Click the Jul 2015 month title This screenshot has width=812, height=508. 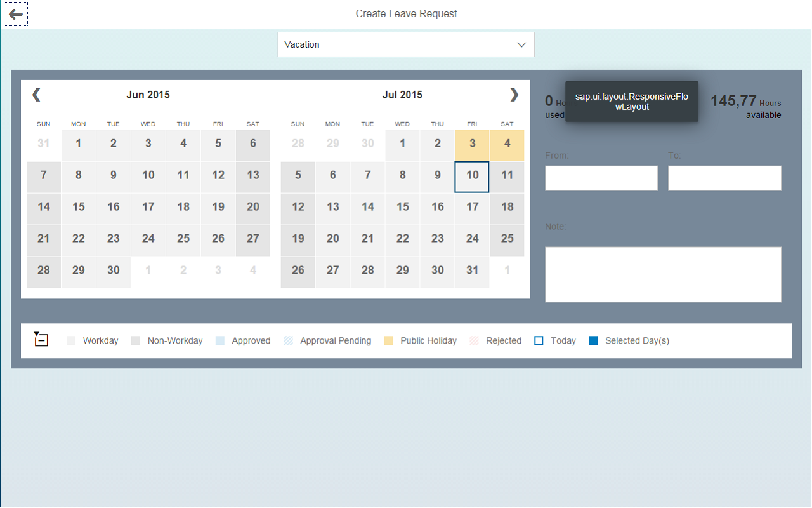click(x=402, y=95)
